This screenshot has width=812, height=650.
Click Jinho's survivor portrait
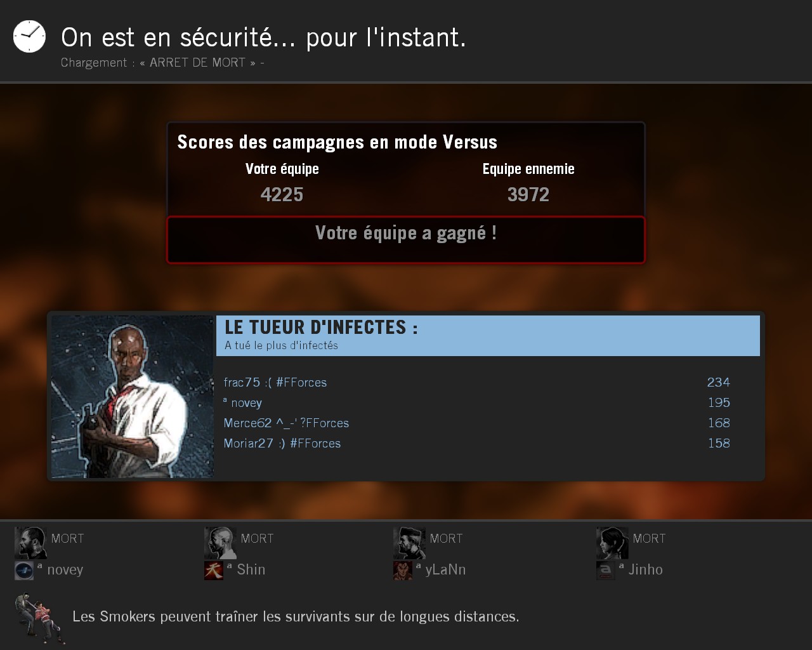612,543
